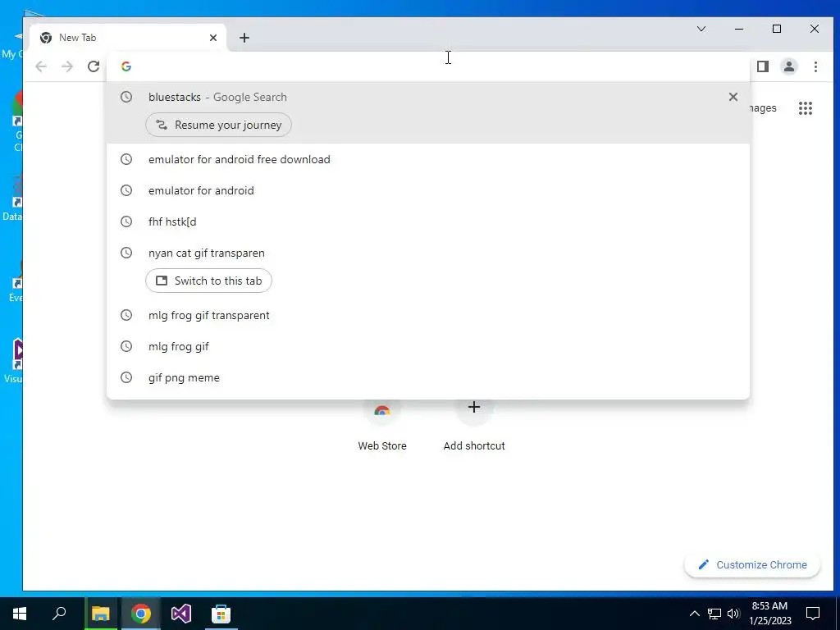
Task: Open Chrome three-dot menu
Action: [815, 66]
